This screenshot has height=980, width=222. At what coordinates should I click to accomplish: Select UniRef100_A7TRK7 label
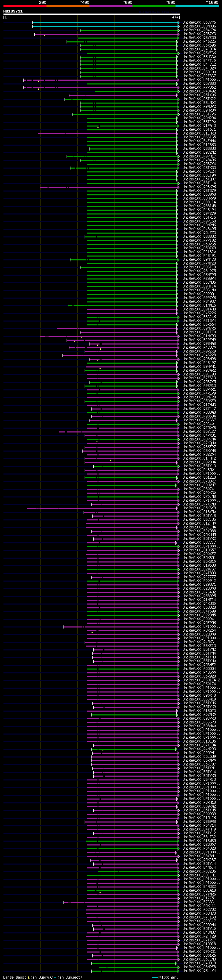(x=199, y=940)
